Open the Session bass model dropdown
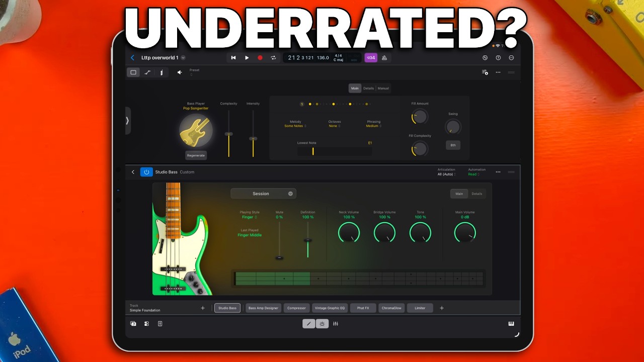This screenshot has width=644, height=362. point(263,194)
